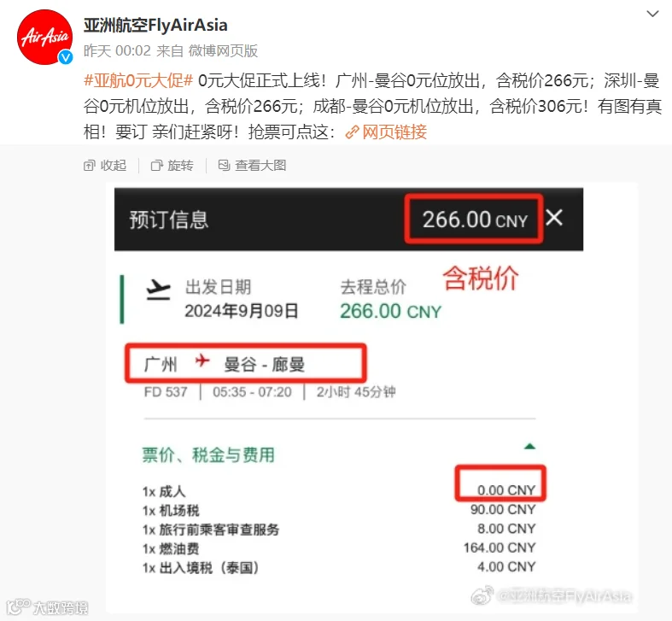Click the 微博网页版 source label
Viewport: 672px width, 621px height.
pyautogui.click(x=223, y=51)
